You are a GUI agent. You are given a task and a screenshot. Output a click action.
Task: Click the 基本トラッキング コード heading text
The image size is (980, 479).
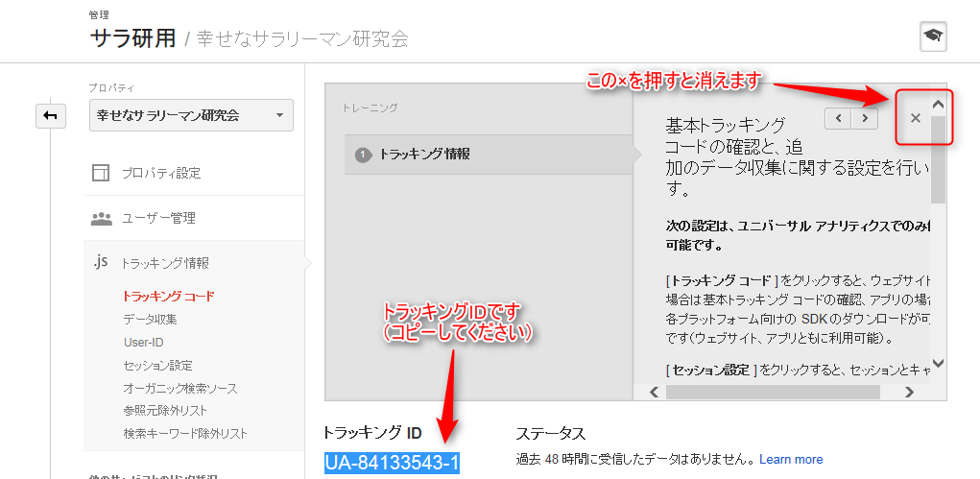click(732, 135)
